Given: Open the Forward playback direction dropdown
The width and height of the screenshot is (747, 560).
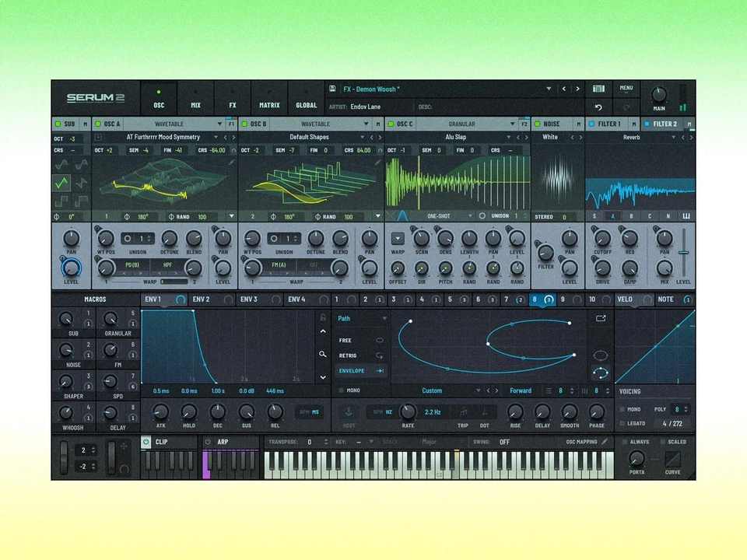Looking at the screenshot, I should 521,390.
